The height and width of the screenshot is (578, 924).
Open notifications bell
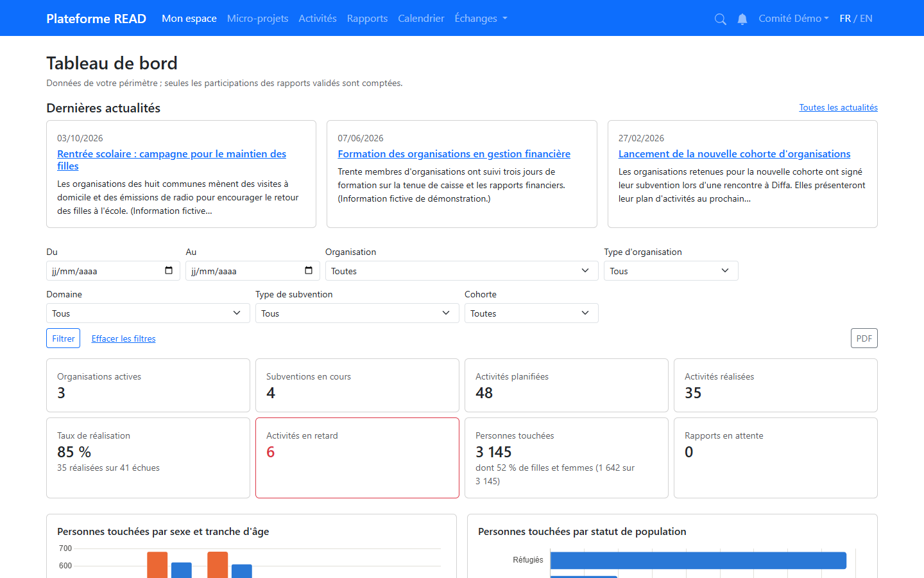[x=742, y=19]
